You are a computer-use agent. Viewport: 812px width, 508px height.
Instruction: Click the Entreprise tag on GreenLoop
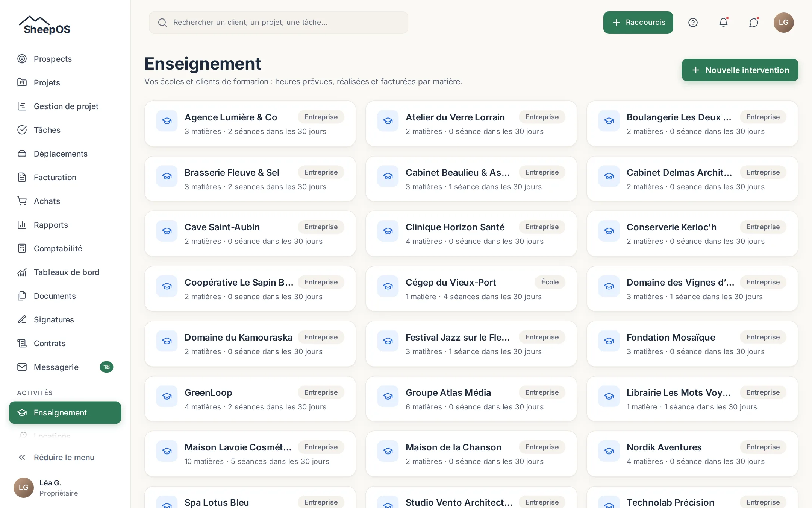click(x=321, y=392)
